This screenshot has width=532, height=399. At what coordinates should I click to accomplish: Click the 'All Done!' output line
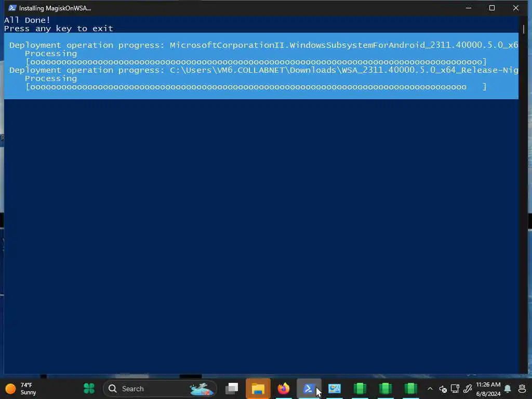[27, 20]
